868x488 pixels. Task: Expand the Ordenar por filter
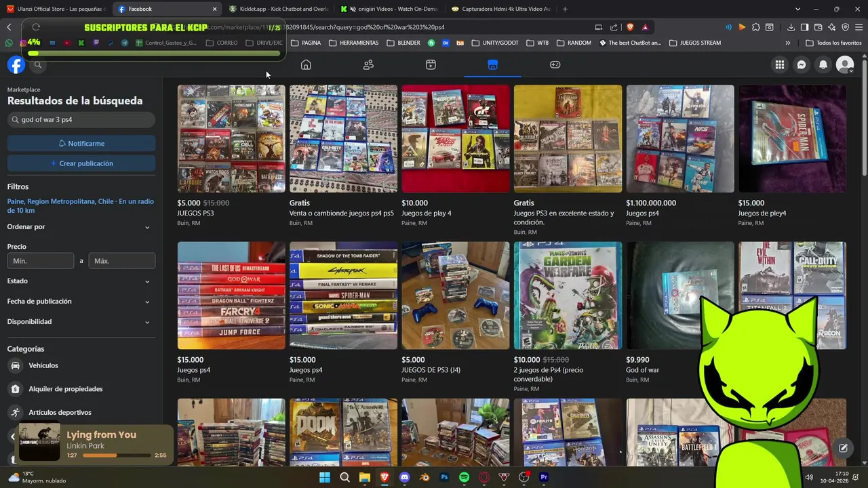[81, 227]
